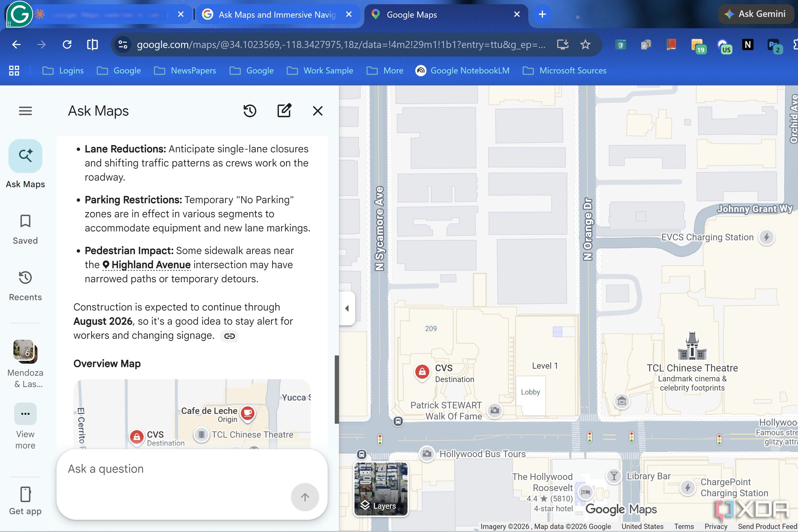Viewport: 798px width, 532px height.
Task: Switch to the Google Maps browser tab
Action: point(446,15)
